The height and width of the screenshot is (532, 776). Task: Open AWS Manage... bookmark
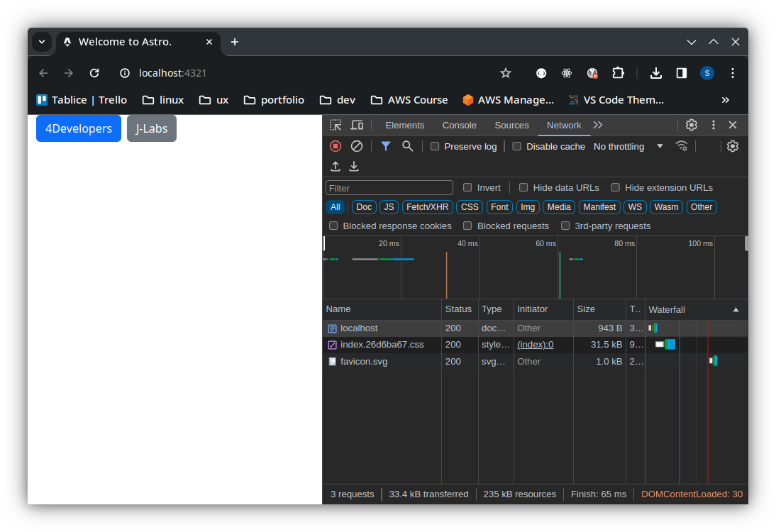[x=509, y=100]
